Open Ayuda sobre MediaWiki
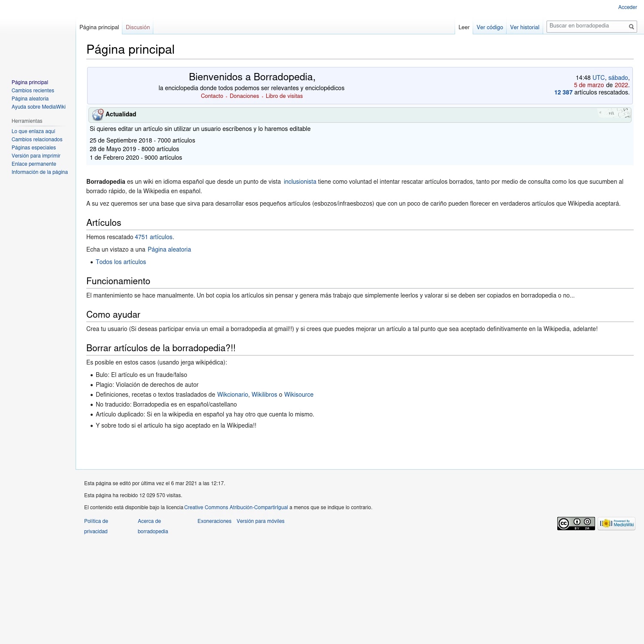The image size is (644, 644). [39, 107]
